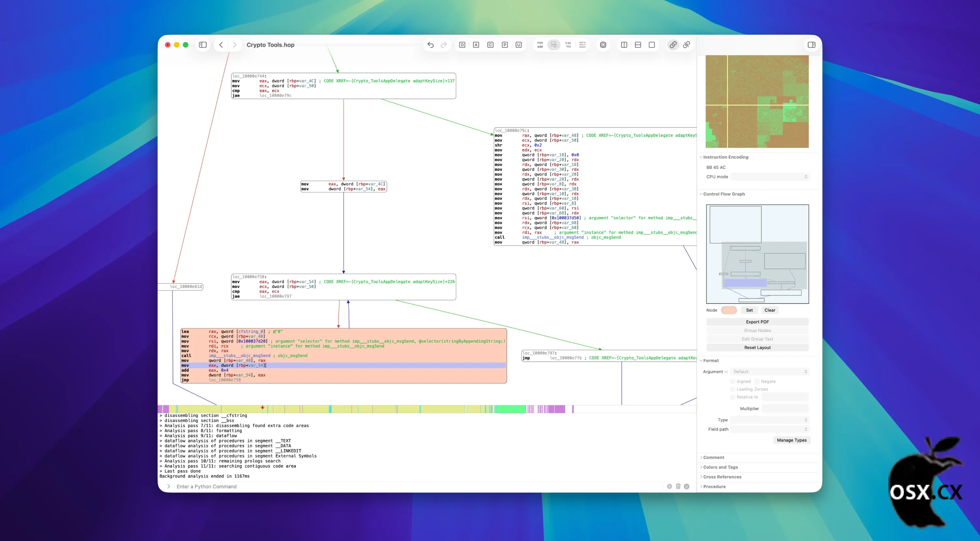Split the view vertically
The width and height of the screenshot is (980, 541).
coord(624,45)
